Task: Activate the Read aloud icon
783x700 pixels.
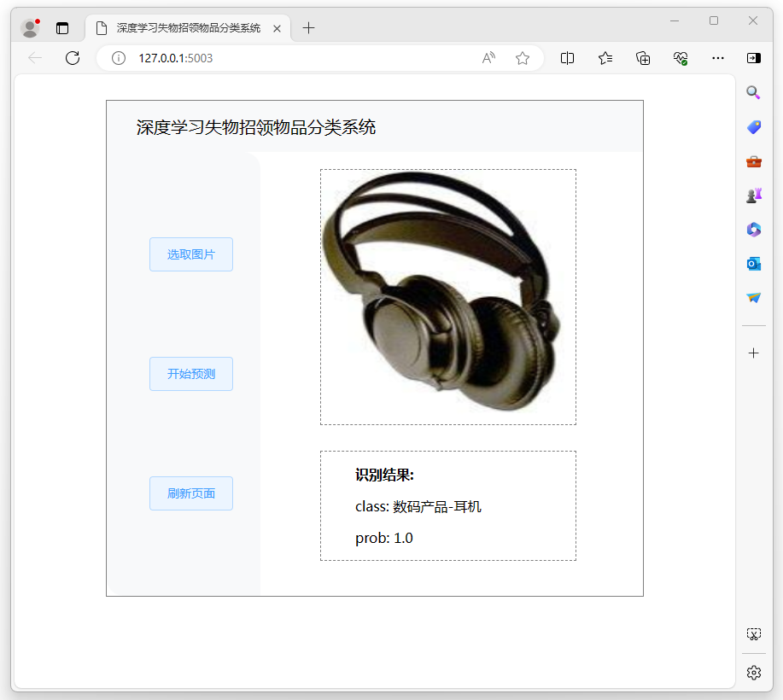Action: pyautogui.click(x=488, y=58)
